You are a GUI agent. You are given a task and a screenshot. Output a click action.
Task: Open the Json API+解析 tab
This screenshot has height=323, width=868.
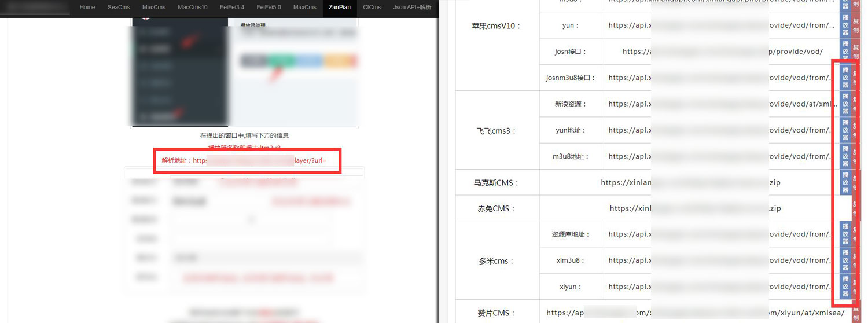(412, 8)
